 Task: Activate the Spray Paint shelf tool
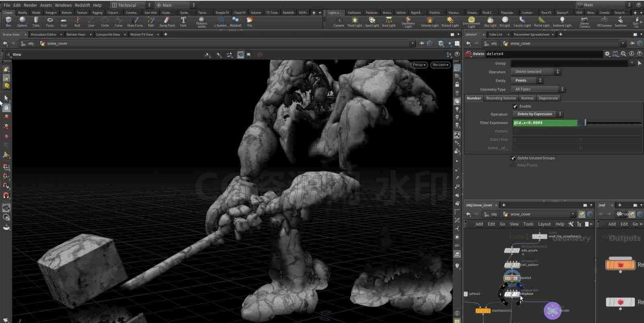(x=167, y=21)
